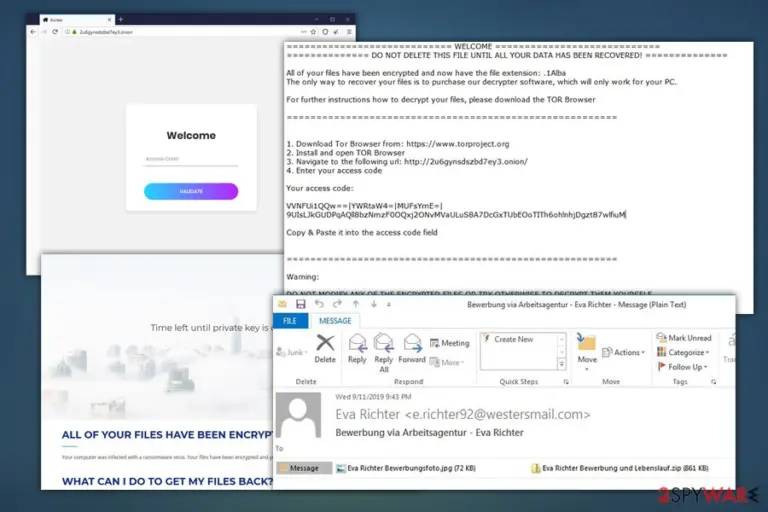
Task: Expand the Quick Steps gallery arrow
Action: click(561, 364)
